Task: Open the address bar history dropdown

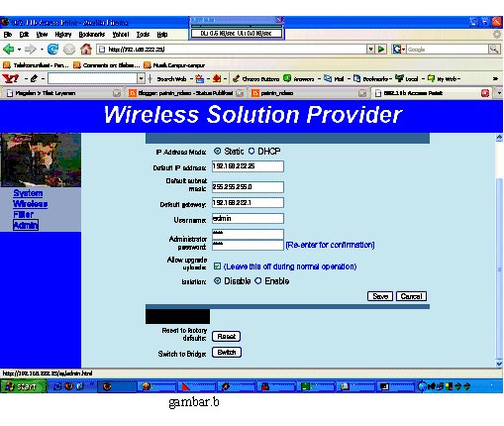Action: pyautogui.click(x=371, y=50)
